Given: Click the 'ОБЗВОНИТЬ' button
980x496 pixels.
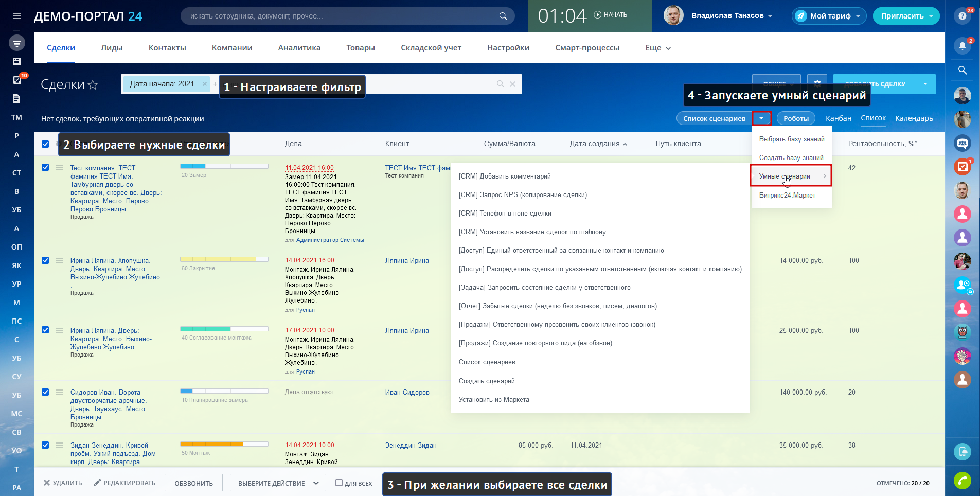Looking at the screenshot, I should [193, 483].
